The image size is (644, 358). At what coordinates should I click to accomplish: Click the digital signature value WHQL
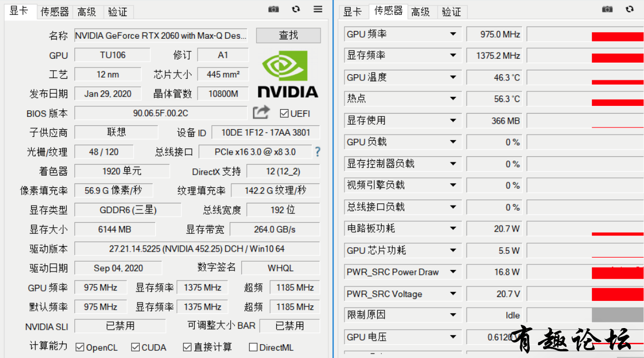click(281, 268)
